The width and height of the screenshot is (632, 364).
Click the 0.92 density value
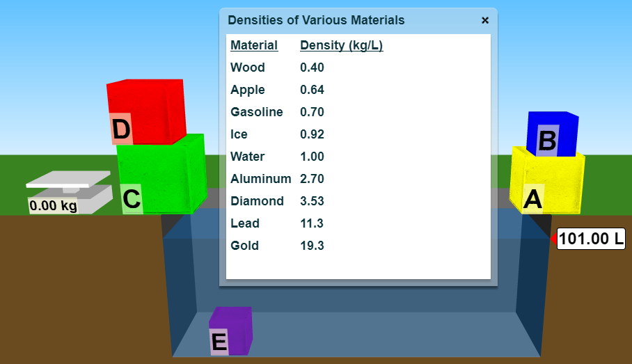point(312,134)
